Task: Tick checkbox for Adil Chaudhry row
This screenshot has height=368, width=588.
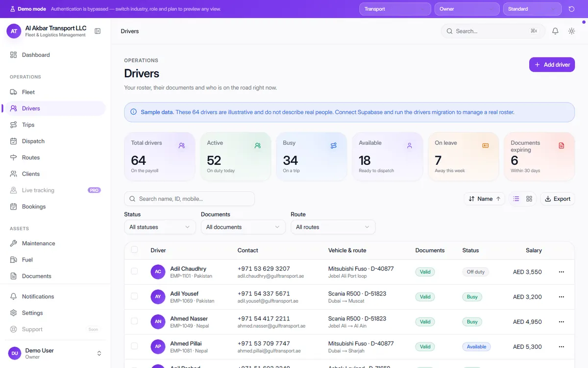Action: tap(134, 271)
